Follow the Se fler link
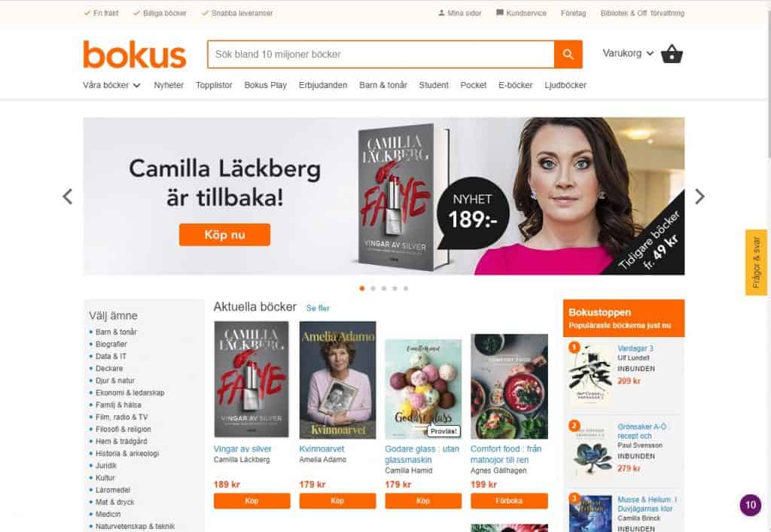Screen dimensions: 771x532 click(x=318, y=308)
